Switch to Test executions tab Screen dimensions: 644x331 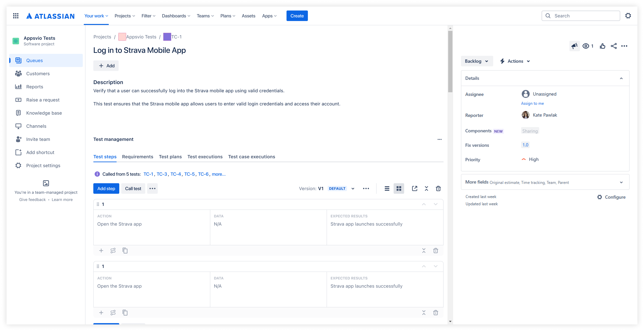[x=205, y=157]
